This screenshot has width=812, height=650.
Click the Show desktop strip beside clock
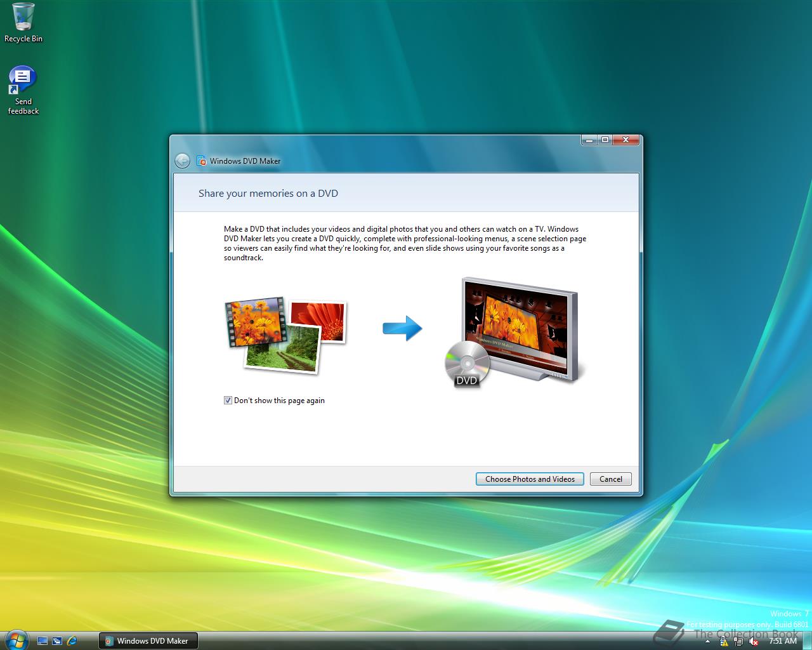pos(807,641)
